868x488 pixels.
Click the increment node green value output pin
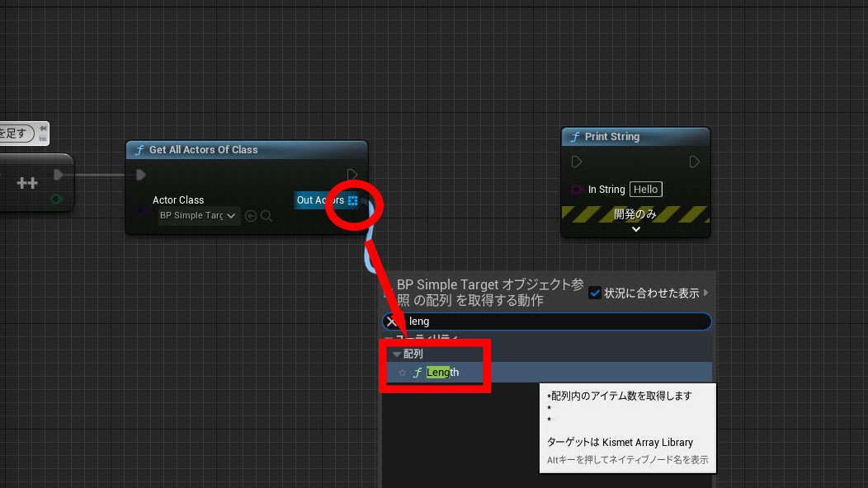[56, 199]
